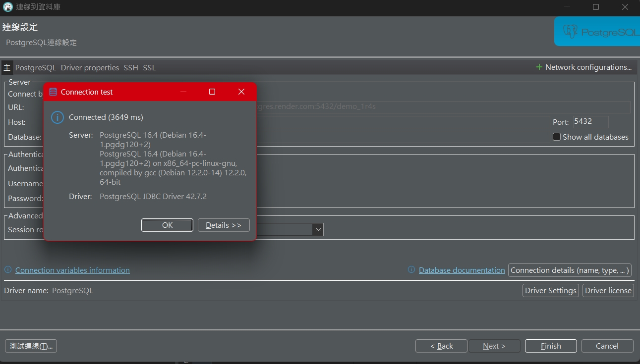Image resolution: width=640 pixels, height=364 pixels.
Task: Click Connection details (name, type, ...) button
Action: click(570, 270)
